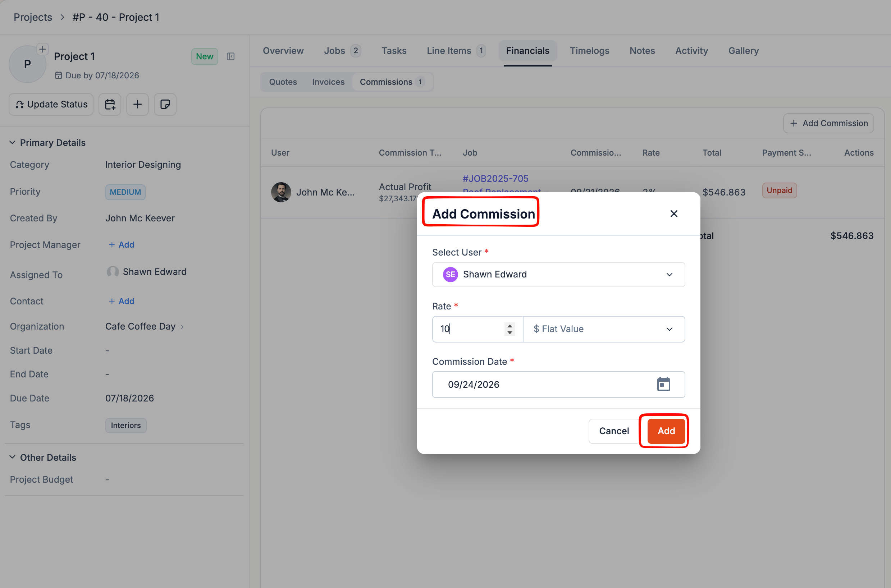The width and height of the screenshot is (891, 588).
Task: Open the Notes tab
Action: pyautogui.click(x=642, y=51)
